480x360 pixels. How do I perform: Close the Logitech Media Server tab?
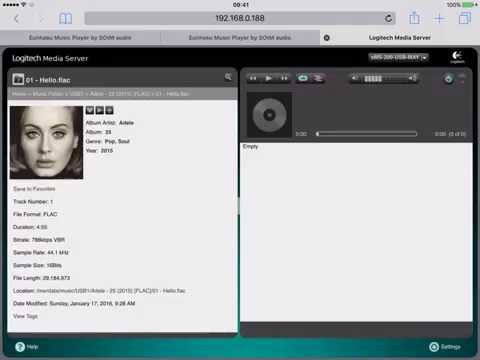point(327,38)
